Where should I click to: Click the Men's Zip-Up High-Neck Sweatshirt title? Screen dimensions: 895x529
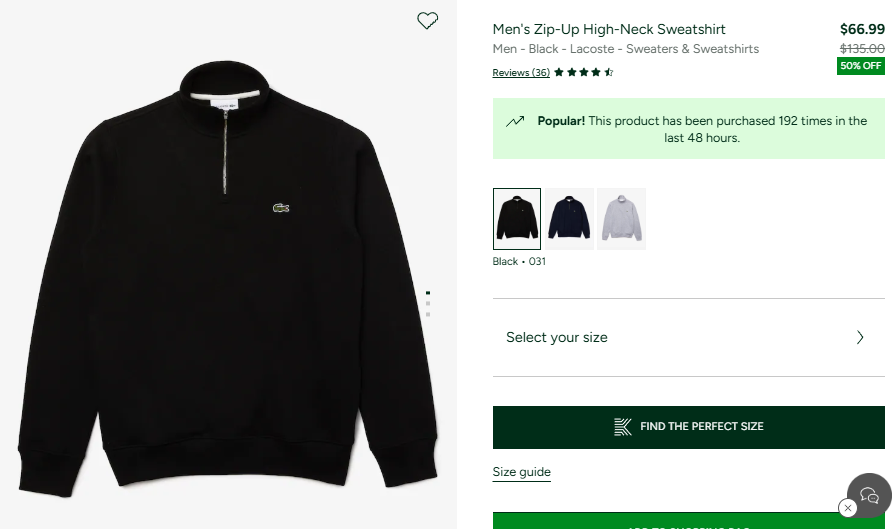point(609,29)
